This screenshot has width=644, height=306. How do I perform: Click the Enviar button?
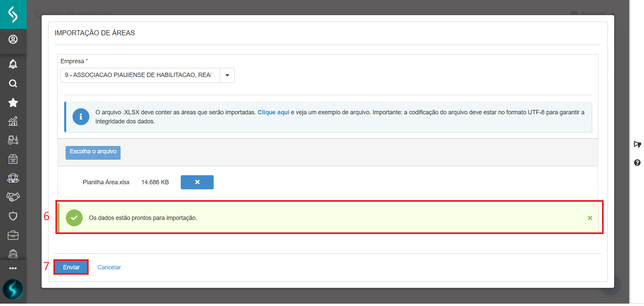coord(71,267)
